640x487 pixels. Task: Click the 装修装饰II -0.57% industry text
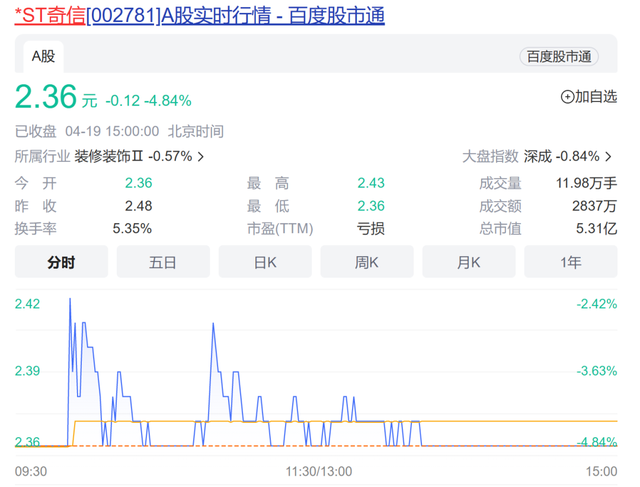(x=133, y=156)
